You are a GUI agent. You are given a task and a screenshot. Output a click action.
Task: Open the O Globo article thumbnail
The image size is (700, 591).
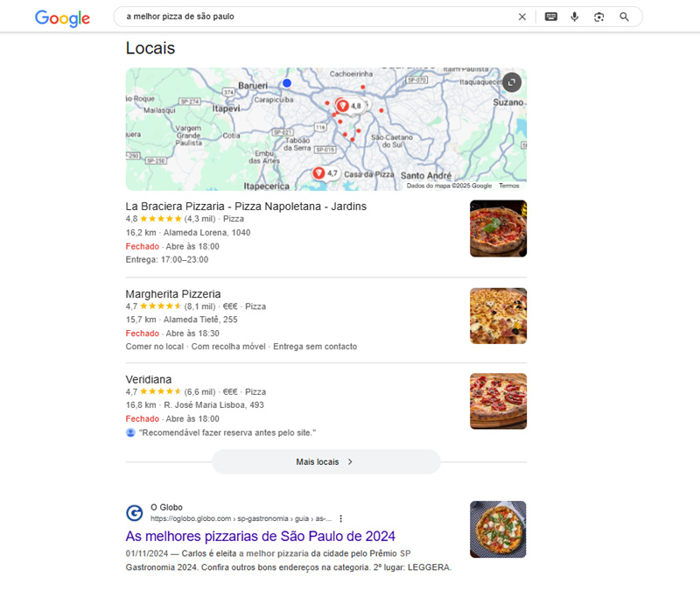(x=498, y=529)
